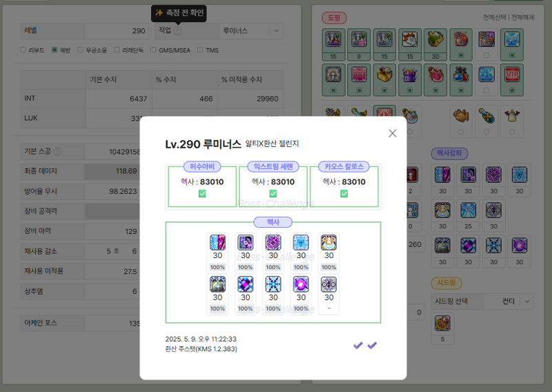The width and height of the screenshot is (552, 392).
Task: Click the 측정 전 확인 tooltip button
Action: coord(179,13)
